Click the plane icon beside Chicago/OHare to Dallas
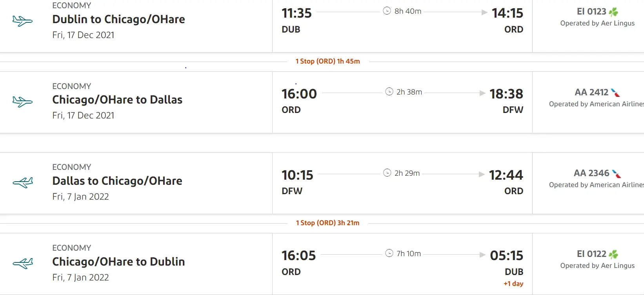The image size is (644, 295). [22, 102]
